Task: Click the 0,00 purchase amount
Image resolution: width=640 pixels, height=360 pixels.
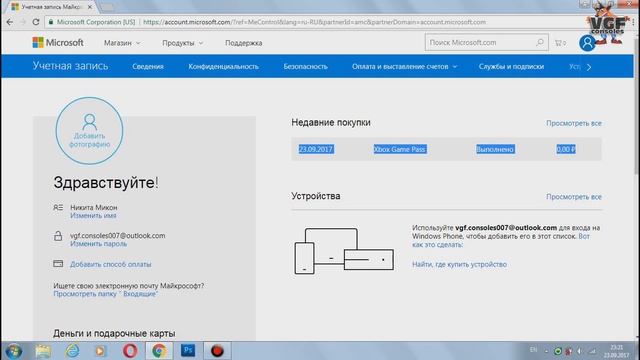Action: click(566, 149)
